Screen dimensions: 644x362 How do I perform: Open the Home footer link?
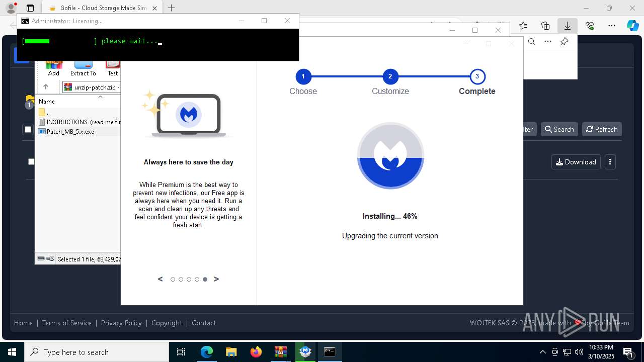23,323
